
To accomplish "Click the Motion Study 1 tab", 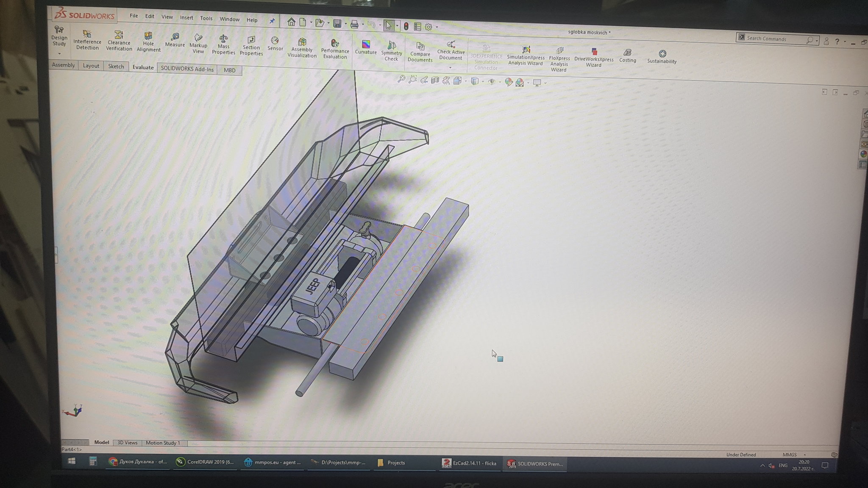I will coord(163,443).
